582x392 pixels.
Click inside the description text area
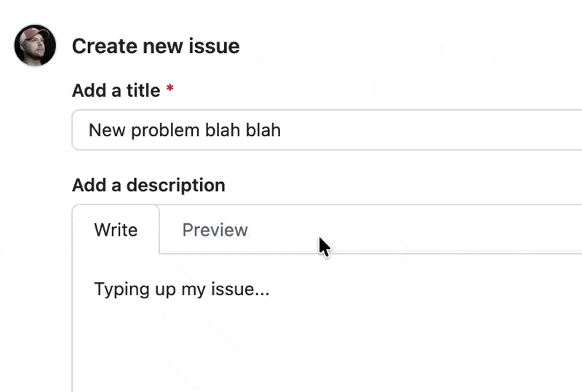pyautogui.click(x=327, y=323)
